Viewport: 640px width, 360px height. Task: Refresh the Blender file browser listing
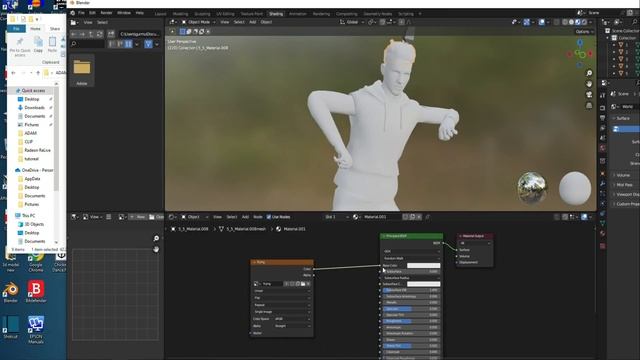click(x=99, y=34)
